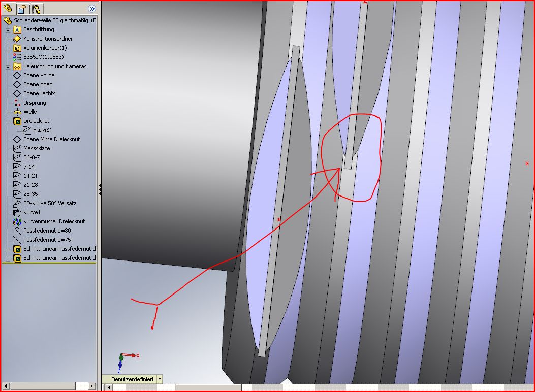
Task: Click the Konstruktionsordner icon
Action: click(17, 39)
